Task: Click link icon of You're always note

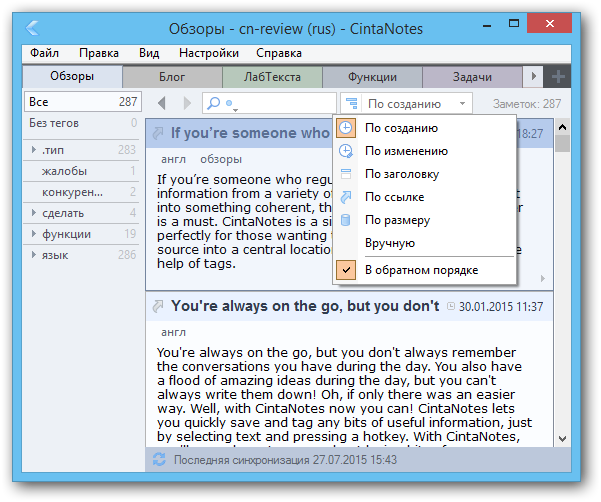Action: (x=158, y=306)
